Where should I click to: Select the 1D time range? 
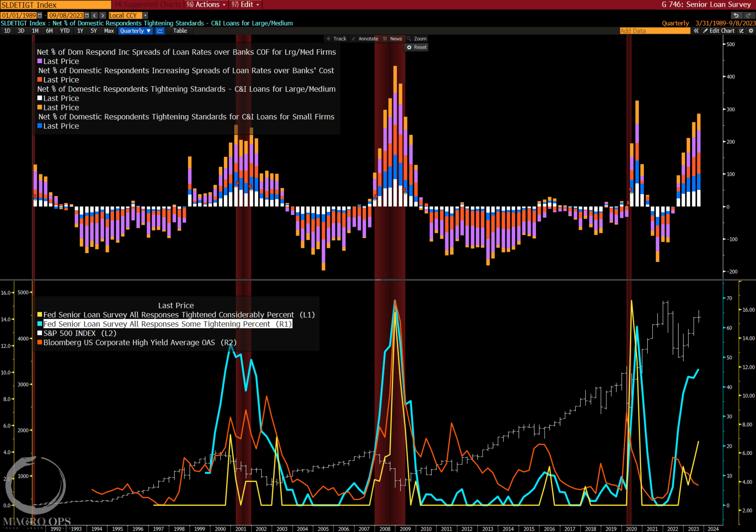7,31
